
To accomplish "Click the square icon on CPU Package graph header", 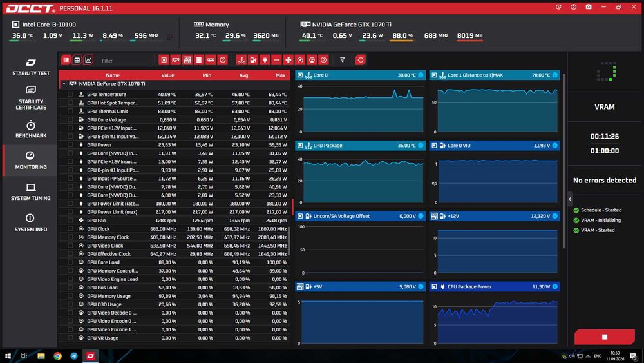I will [300, 146].
